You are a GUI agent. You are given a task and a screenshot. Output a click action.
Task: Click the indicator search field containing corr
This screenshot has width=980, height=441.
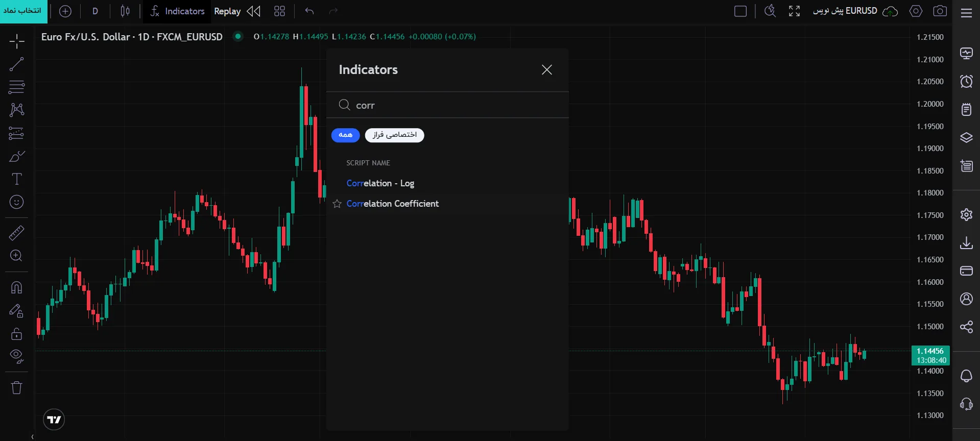(x=447, y=105)
